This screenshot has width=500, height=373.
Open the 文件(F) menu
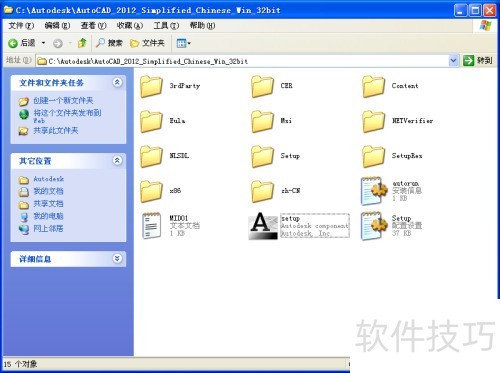pos(21,26)
